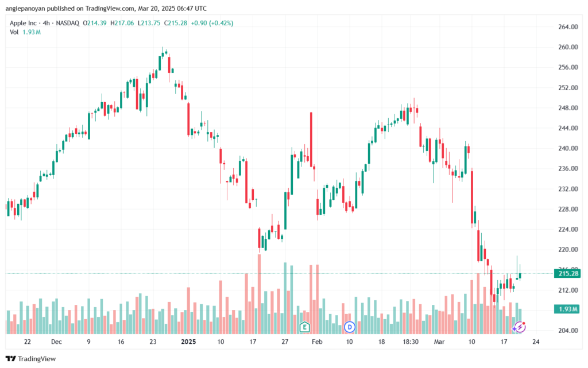Click the 'Dec' label on time axis
Image resolution: width=588 pixels, height=368 pixels.
[x=56, y=342]
